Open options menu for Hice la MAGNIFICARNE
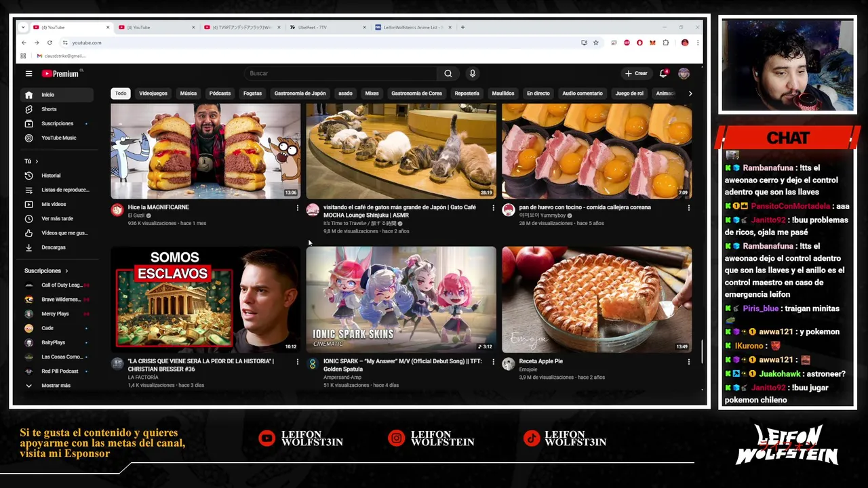The image size is (868, 488). [x=297, y=207]
